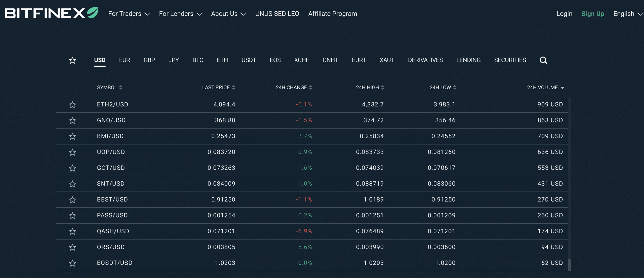This screenshot has width=644, height=278.
Task: Sort by the SYMBOL column
Action: tap(110, 87)
